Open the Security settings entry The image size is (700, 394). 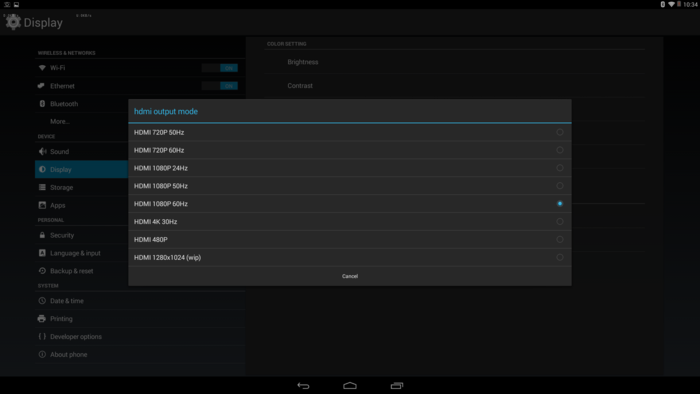pos(82,235)
